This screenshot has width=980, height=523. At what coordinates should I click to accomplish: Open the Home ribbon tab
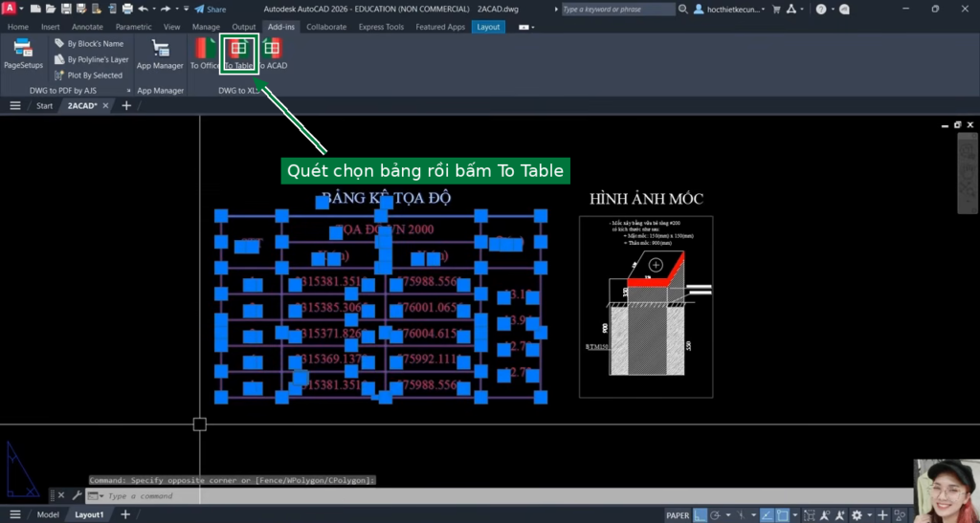point(18,27)
